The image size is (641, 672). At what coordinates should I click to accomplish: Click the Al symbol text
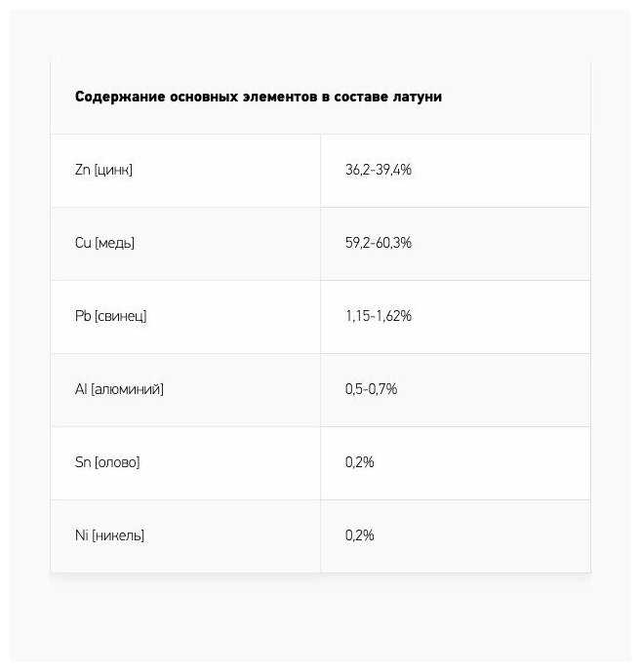point(80,389)
